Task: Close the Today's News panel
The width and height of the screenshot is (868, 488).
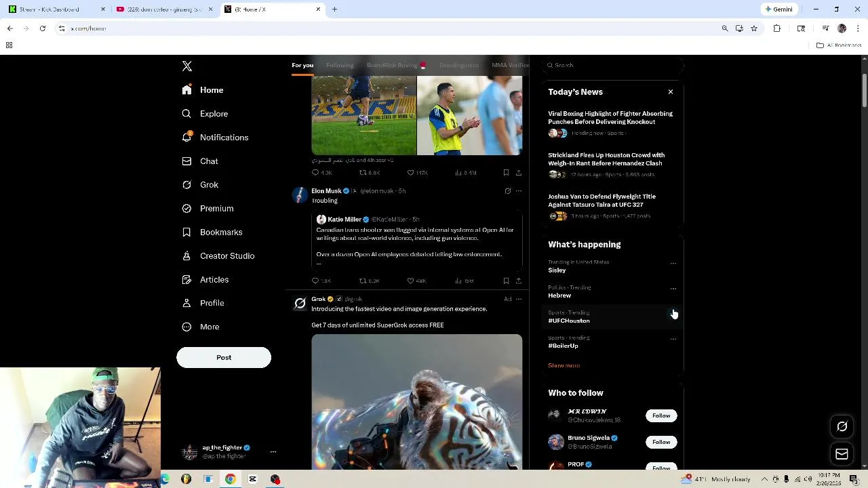Action: tap(671, 92)
